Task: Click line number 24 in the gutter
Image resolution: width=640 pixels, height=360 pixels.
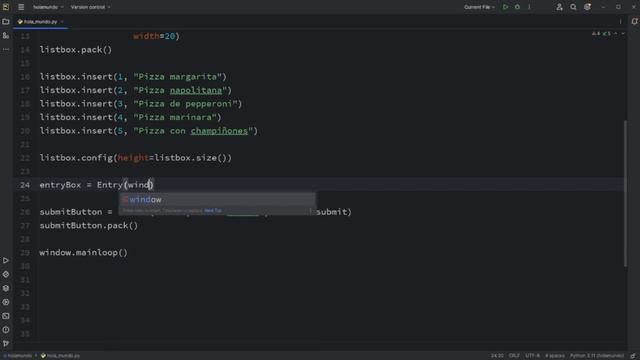Action: [24, 185]
